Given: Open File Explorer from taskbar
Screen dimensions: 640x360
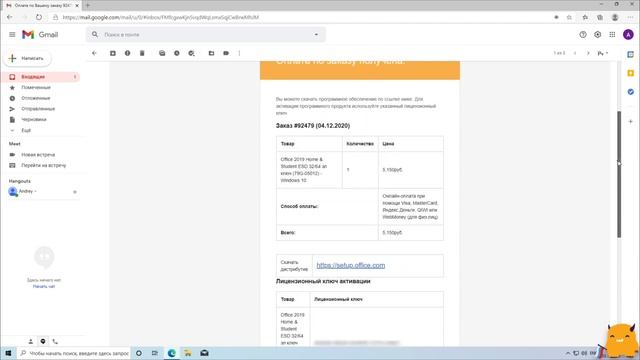Looking at the screenshot, I should pos(188,353).
